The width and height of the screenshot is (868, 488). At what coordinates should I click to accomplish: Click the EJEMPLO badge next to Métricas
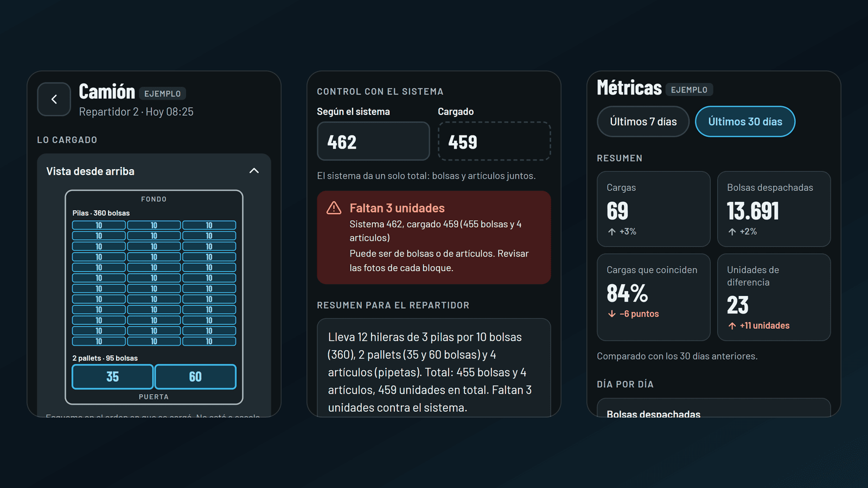(x=689, y=89)
